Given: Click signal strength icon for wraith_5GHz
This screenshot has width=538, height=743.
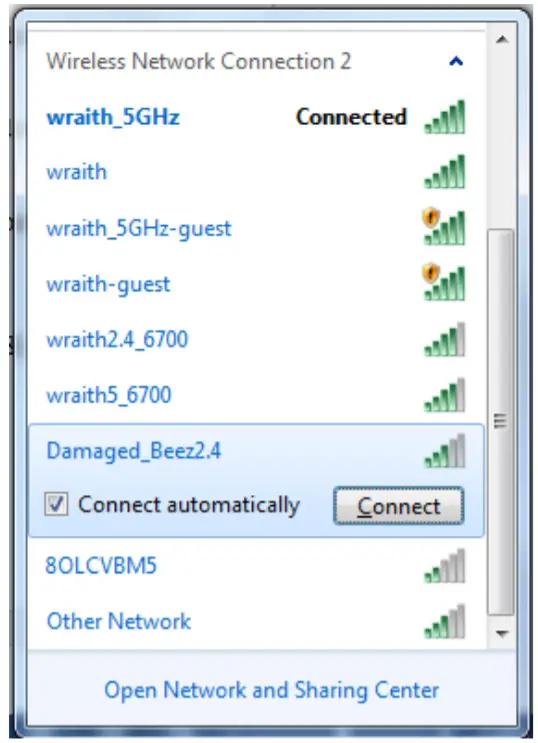Looking at the screenshot, I should (x=445, y=117).
